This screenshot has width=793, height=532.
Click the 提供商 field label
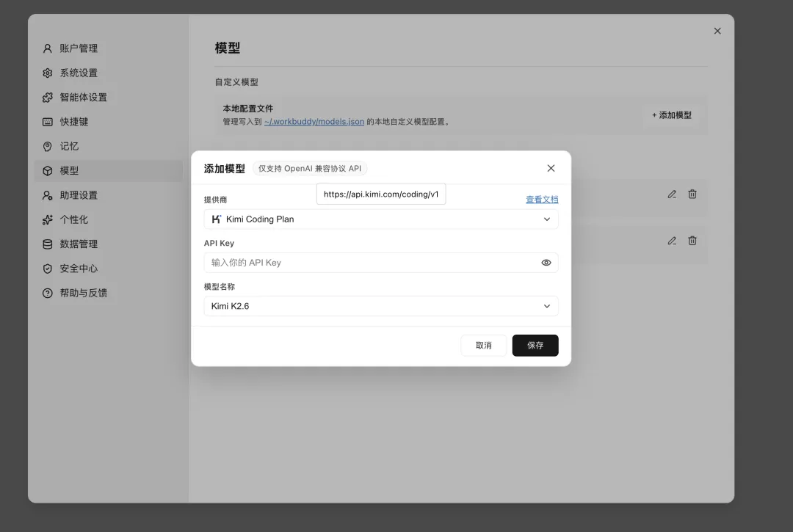pyautogui.click(x=215, y=200)
